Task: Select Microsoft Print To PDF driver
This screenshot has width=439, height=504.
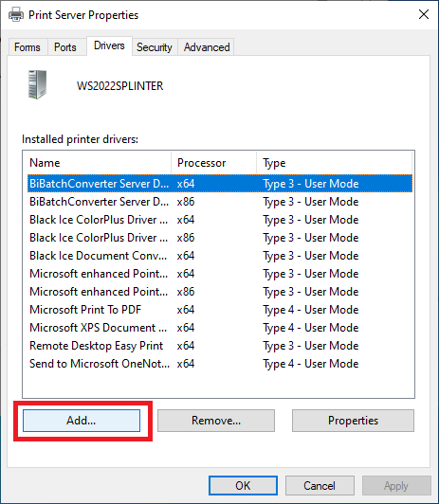Action: click(x=220, y=310)
